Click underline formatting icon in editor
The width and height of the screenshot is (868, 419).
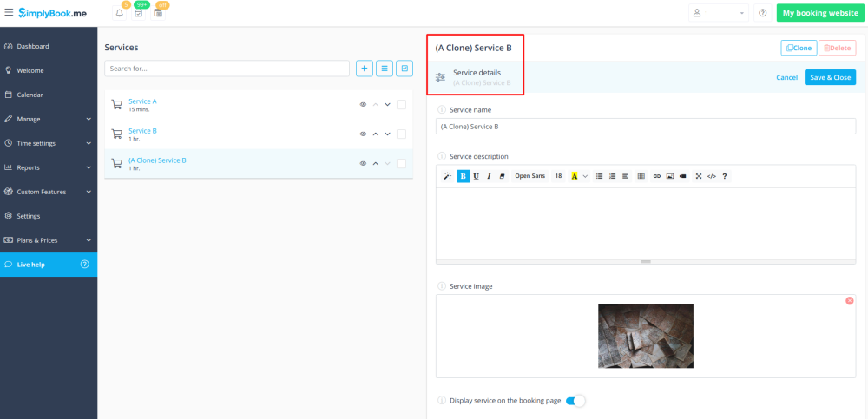coord(476,176)
